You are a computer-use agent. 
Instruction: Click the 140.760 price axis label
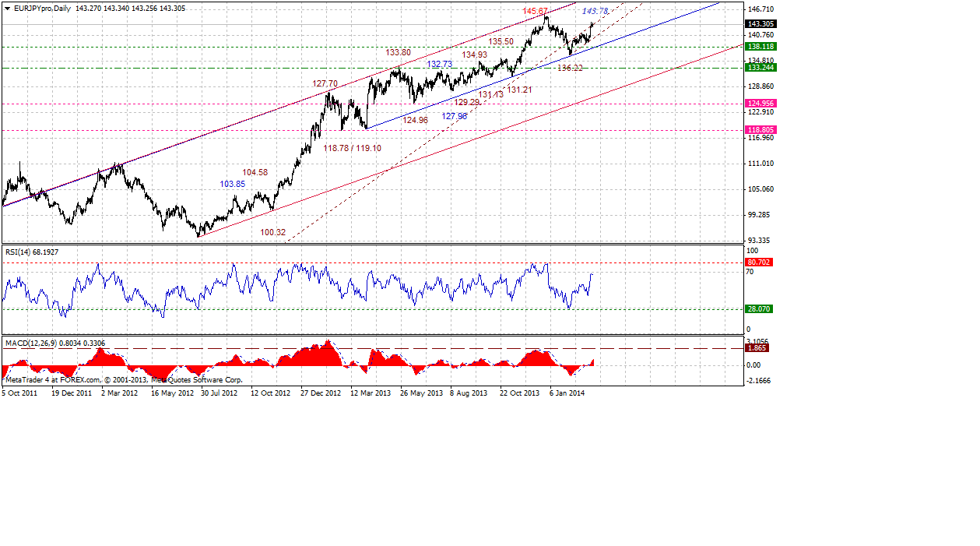tap(760, 35)
